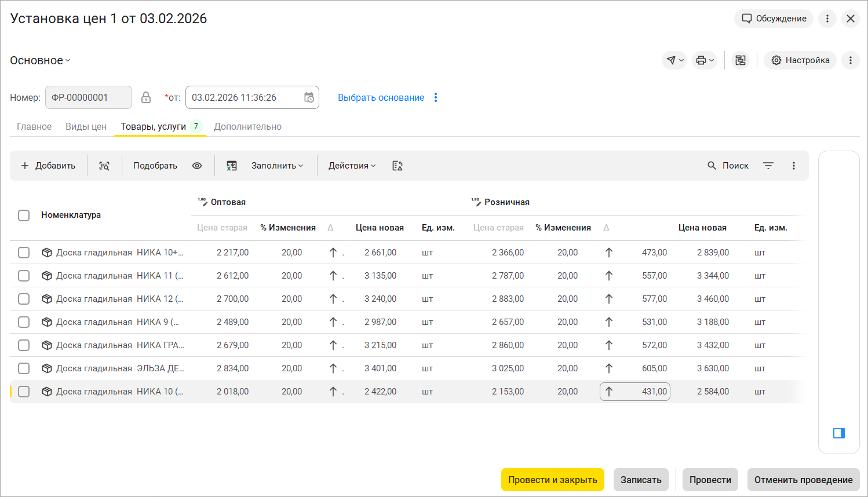The width and height of the screenshot is (868, 497).
Task: Expand the Заполнить dropdown
Action: click(277, 166)
